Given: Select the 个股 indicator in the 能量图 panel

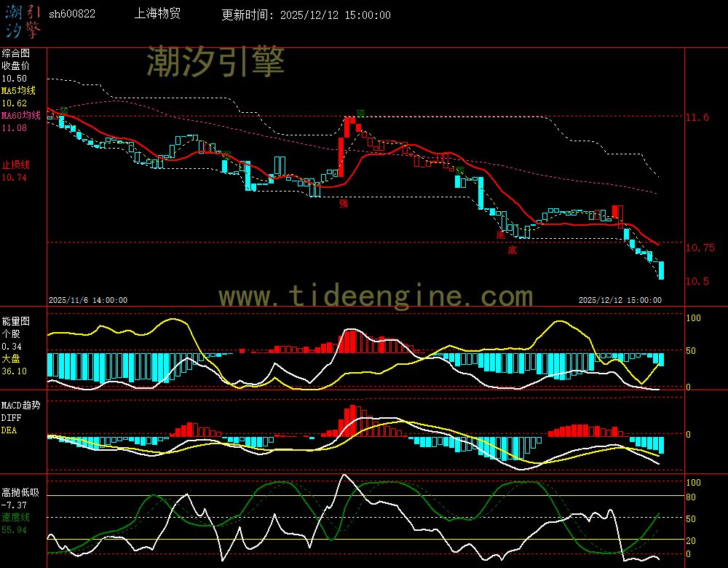Looking at the screenshot, I should click(11, 332).
